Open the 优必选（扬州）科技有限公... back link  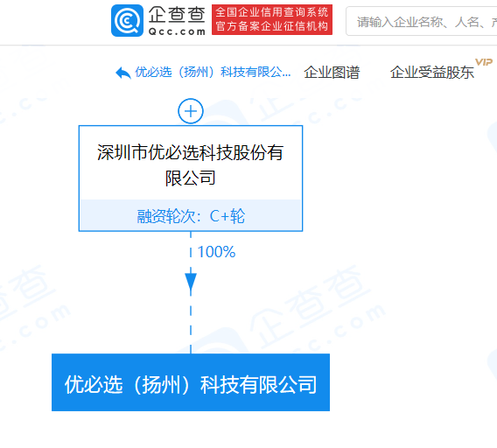click(x=213, y=73)
